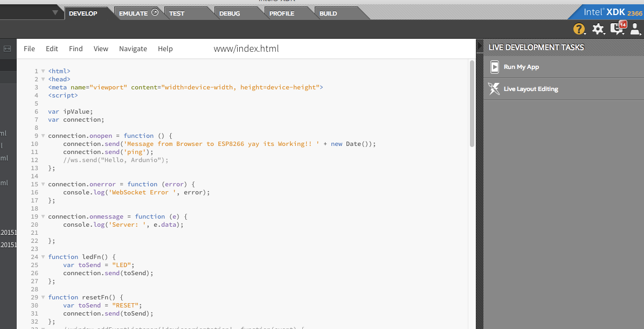This screenshot has width=644, height=329.
Task: Click the Live Layout Editing tools icon
Action: [x=494, y=89]
